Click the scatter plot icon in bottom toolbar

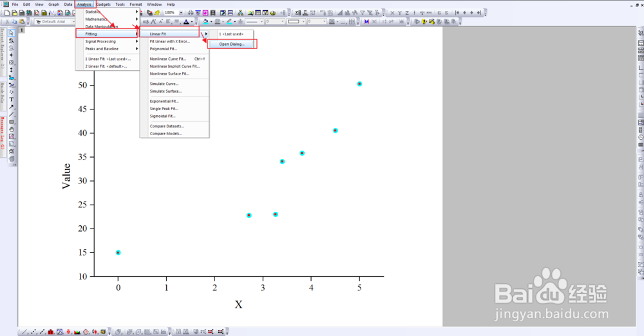click(33, 331)
